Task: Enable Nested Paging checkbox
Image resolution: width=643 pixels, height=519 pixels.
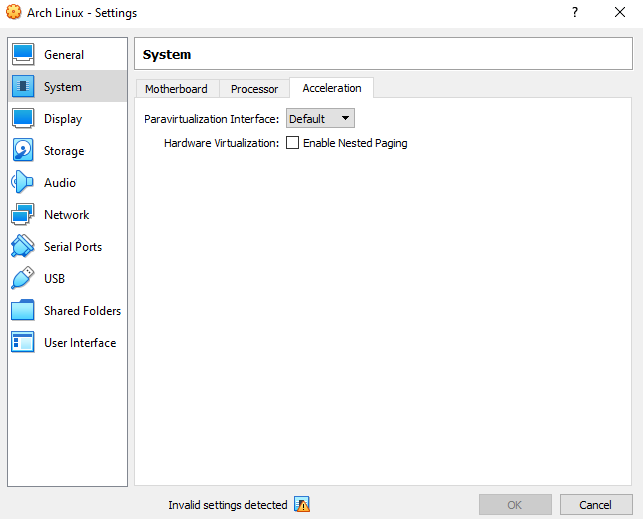Action: [x=292, y=143]
